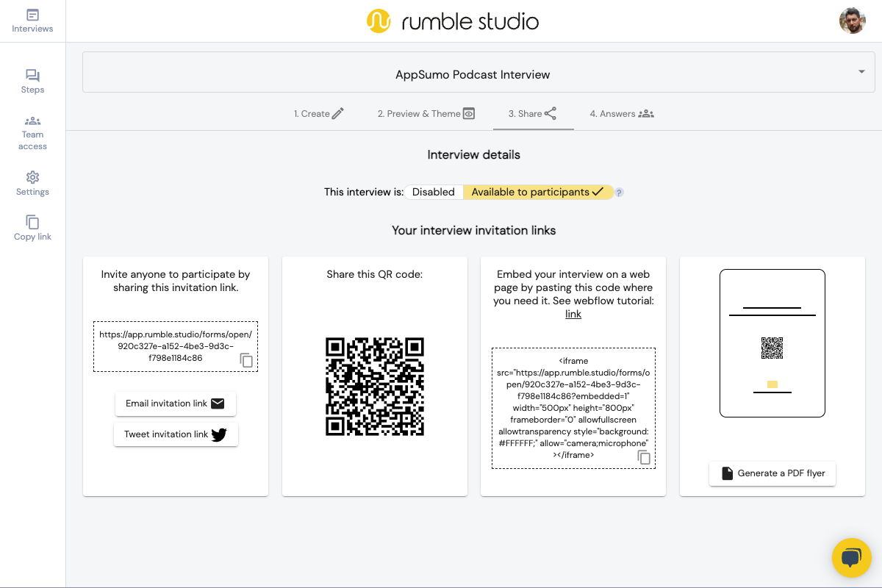
Task: Open the Interviews panel in sidebar
Action: click(32, 21)
